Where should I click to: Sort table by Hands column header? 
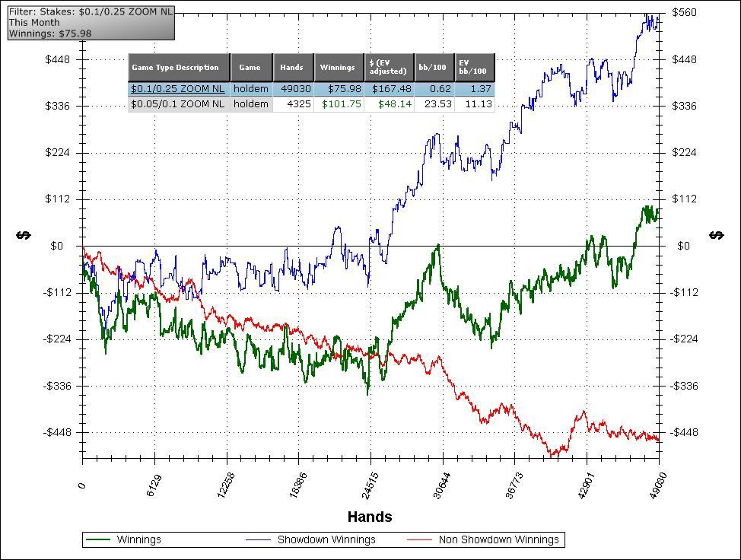tap(293, 67)
